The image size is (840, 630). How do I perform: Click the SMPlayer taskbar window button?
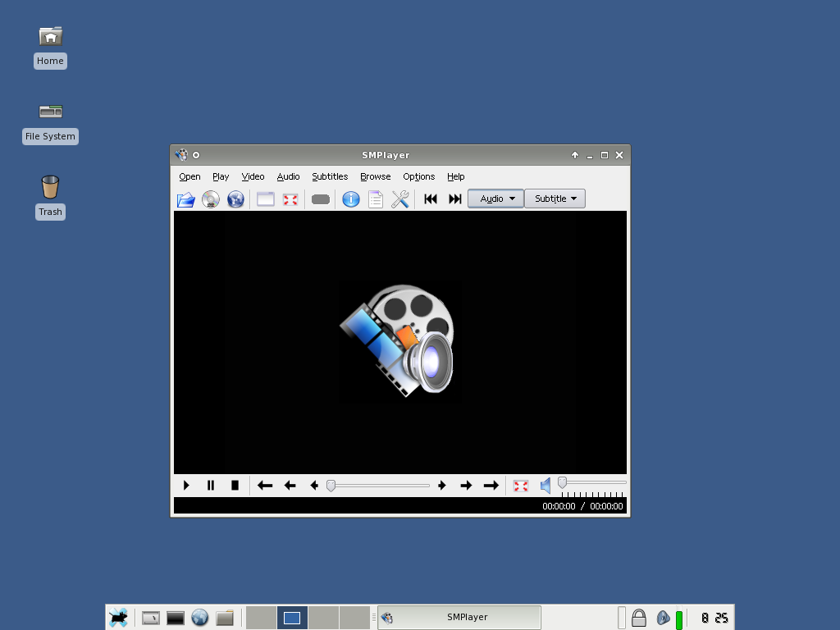[x=459, y=618]
